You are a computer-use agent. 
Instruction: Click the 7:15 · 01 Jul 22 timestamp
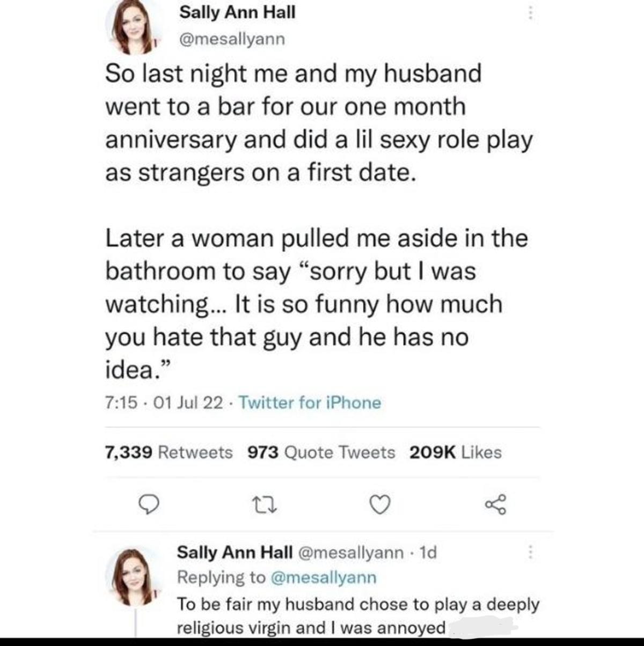(163, 402)
